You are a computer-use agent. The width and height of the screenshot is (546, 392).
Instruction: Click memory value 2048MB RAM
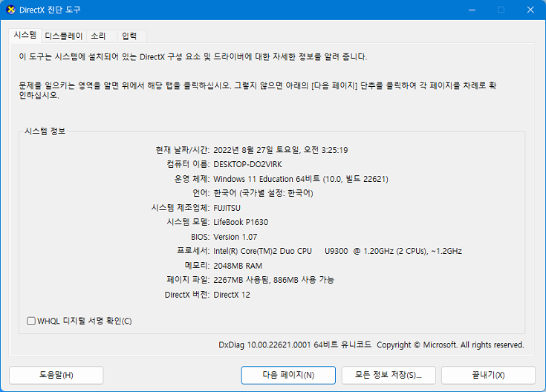point(238,266)
